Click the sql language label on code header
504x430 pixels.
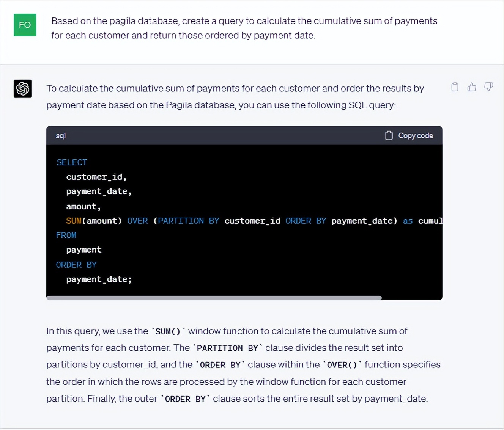(61, 135)
